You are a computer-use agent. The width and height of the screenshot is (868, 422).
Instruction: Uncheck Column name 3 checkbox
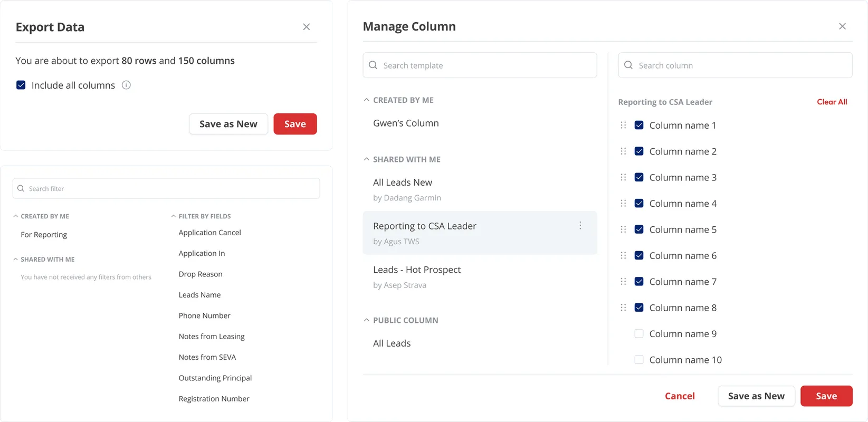tap(639, 177)
